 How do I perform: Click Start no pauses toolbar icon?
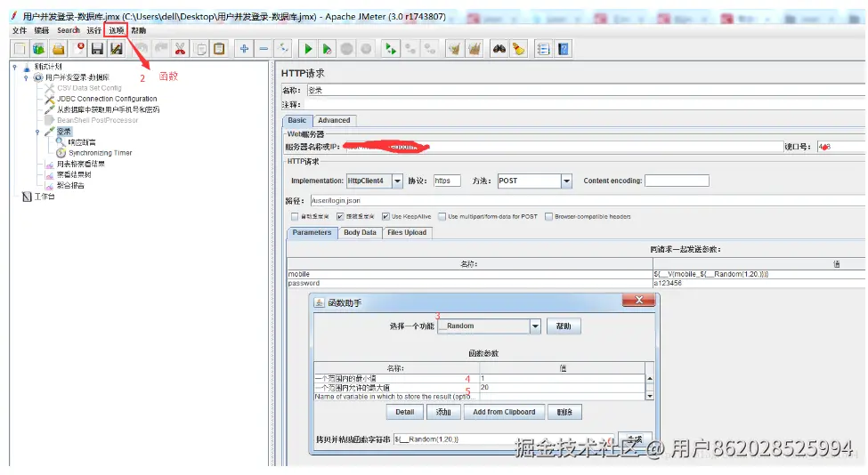327,49
